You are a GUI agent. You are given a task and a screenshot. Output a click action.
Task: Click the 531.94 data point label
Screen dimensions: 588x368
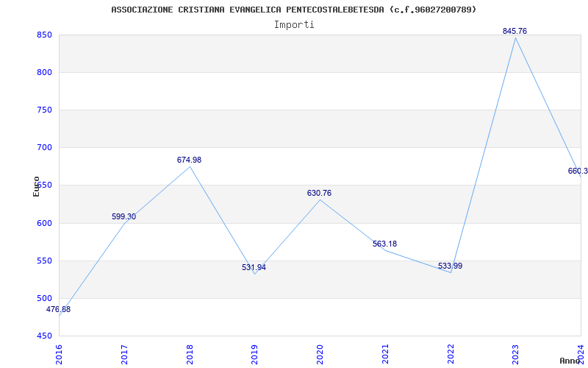254,267
